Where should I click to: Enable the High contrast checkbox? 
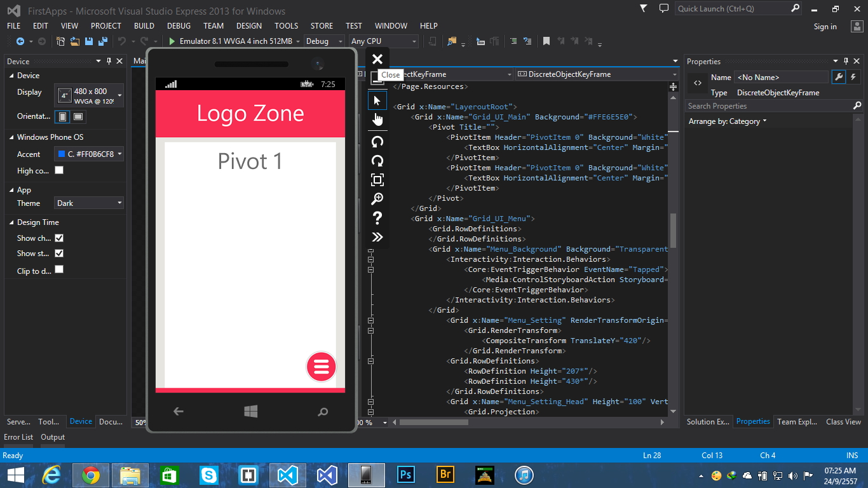[59, 170]
